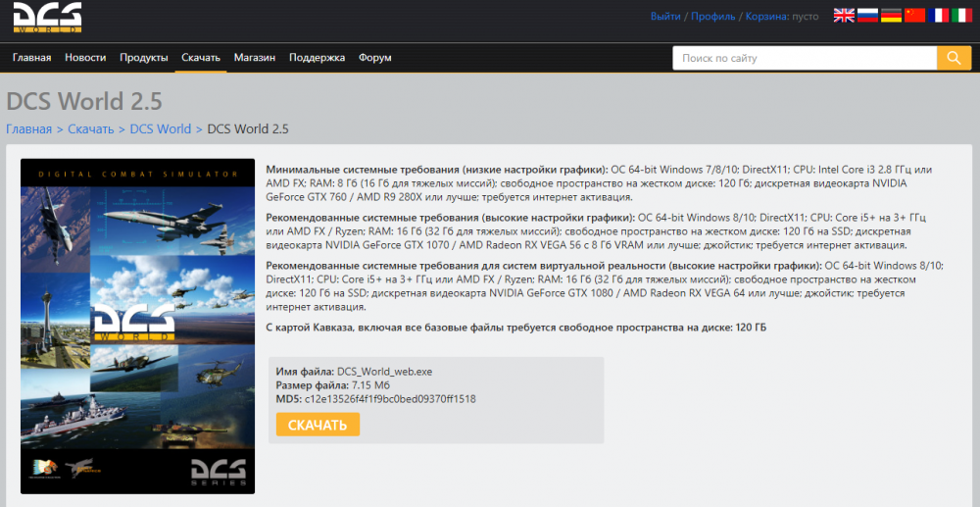Click the Выйти logout link
Viewport: 980px width, 507px height.
coord(665,17)
